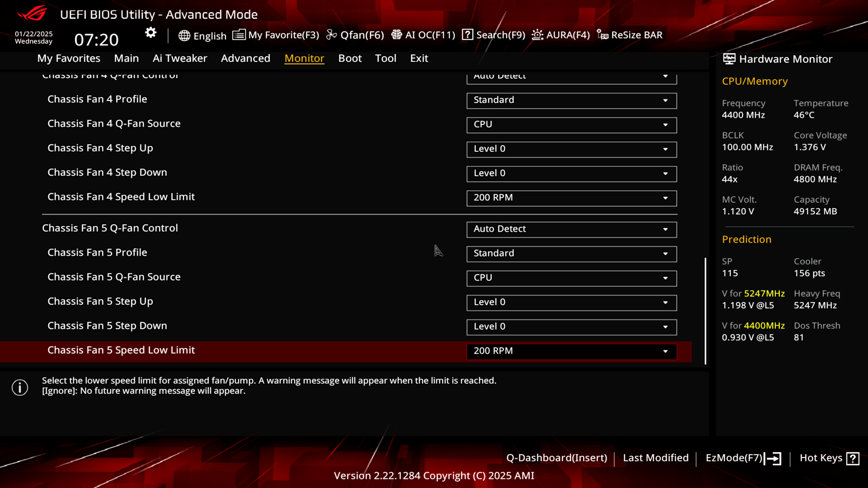
Task: Launch AI OC tuning via F11 icon
Action: point(423,34)
